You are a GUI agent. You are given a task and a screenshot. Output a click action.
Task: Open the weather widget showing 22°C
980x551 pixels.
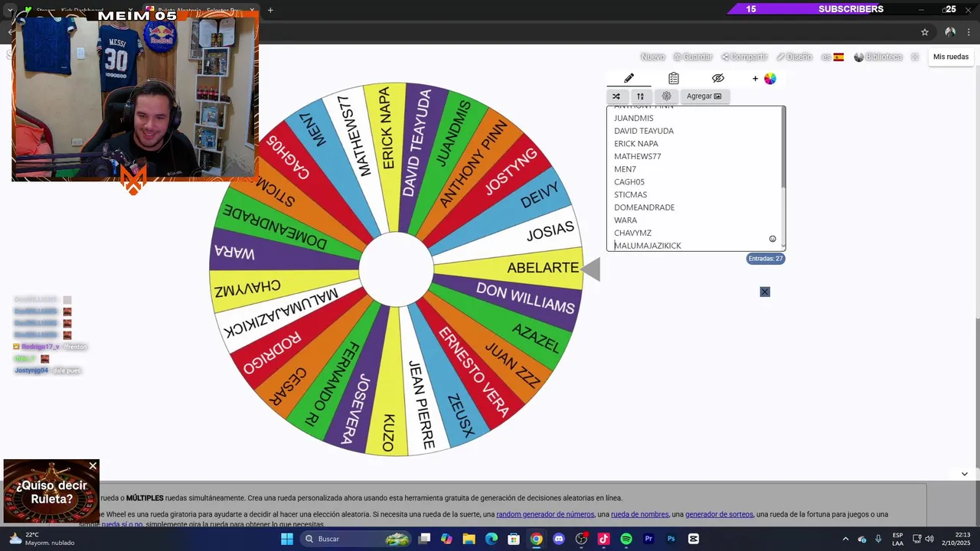(x=42, y=539)
